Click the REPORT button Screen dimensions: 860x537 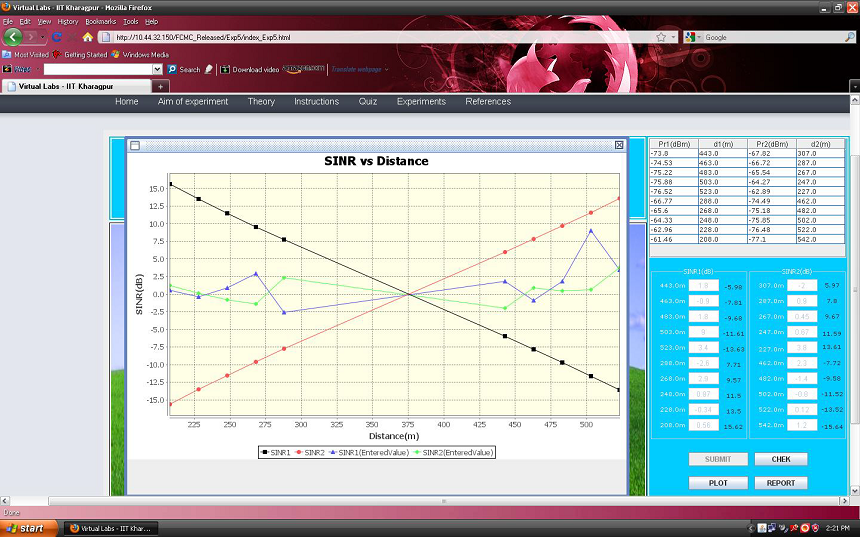(780, 483)
